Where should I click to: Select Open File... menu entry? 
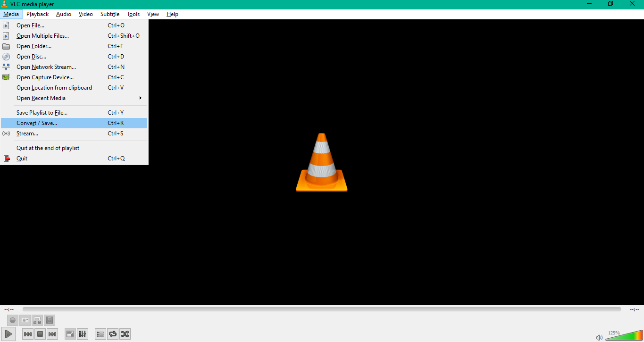[74, 25]
